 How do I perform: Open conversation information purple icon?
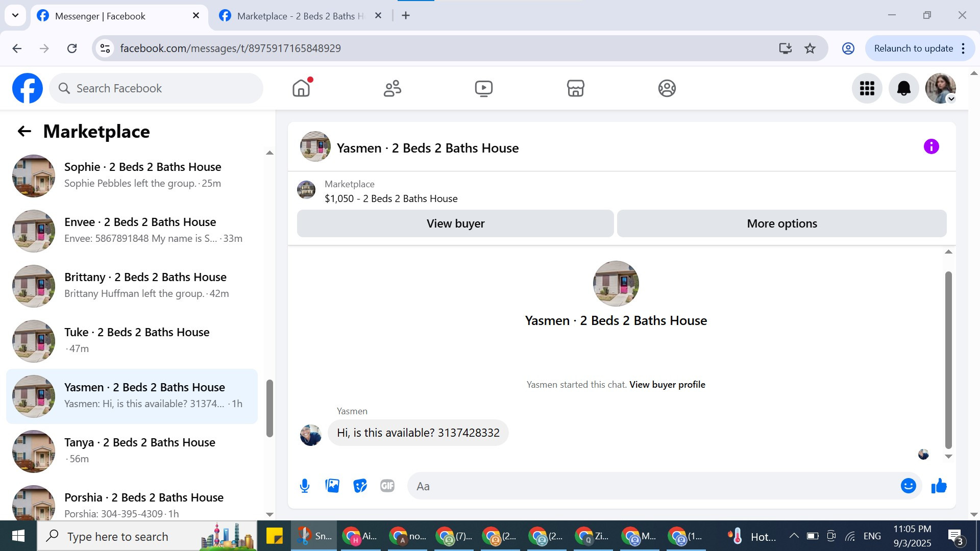click(931, 147)
